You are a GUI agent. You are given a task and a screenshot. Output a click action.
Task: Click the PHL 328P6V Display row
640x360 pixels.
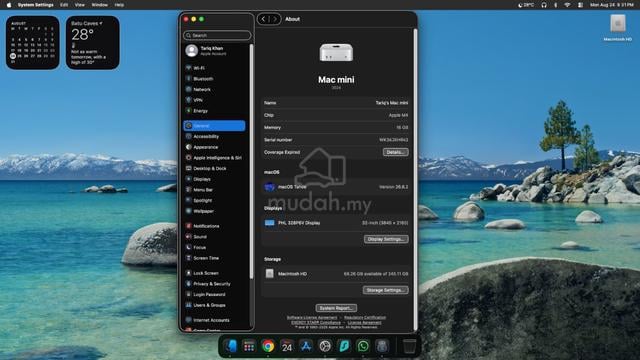point(336,223)
